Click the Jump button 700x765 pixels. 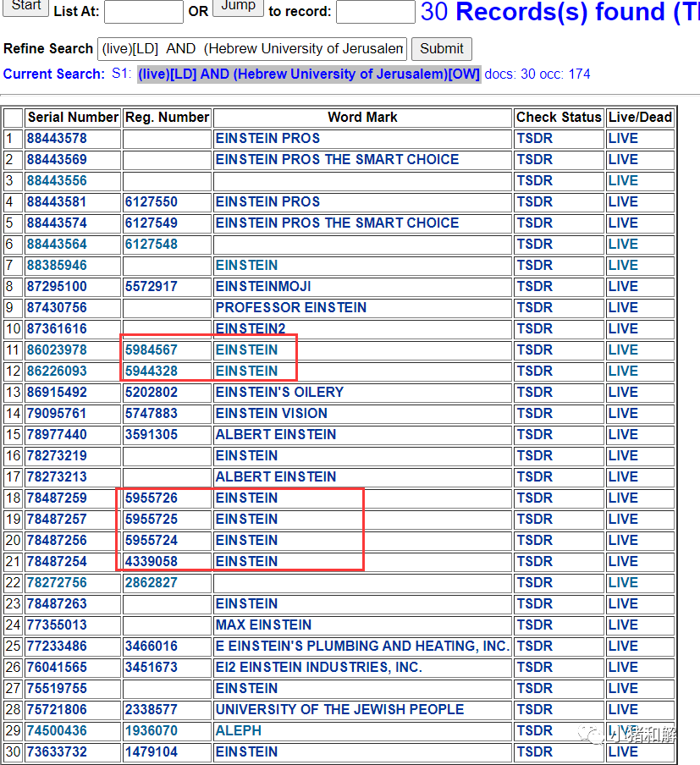(238, 7)
